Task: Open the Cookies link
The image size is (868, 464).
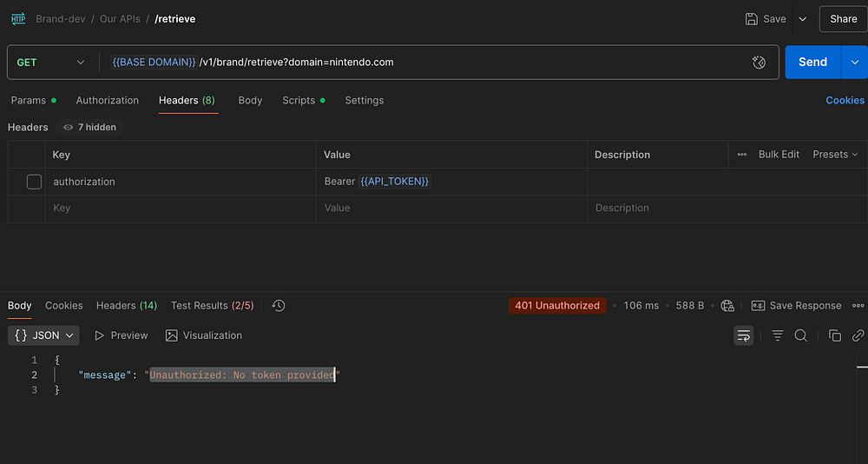Action: (x=845, y=101)
